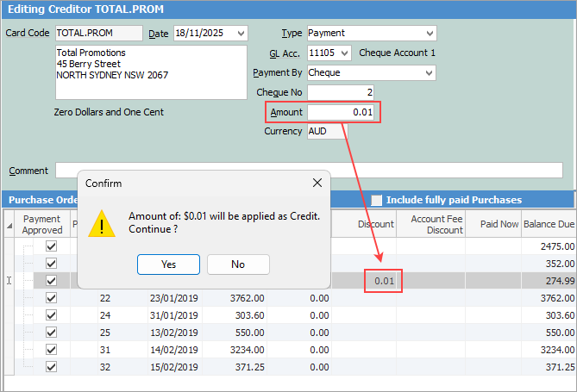Click date cell 15/02/2019
577x392 pixels.
pyautogui.click(x=174, y=367)
